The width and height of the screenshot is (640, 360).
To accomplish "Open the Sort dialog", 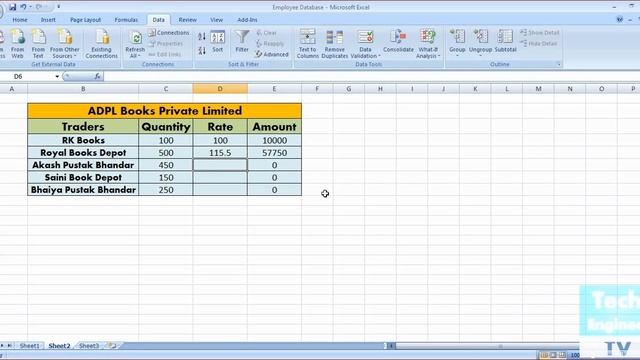I will (x=218, y=42).
